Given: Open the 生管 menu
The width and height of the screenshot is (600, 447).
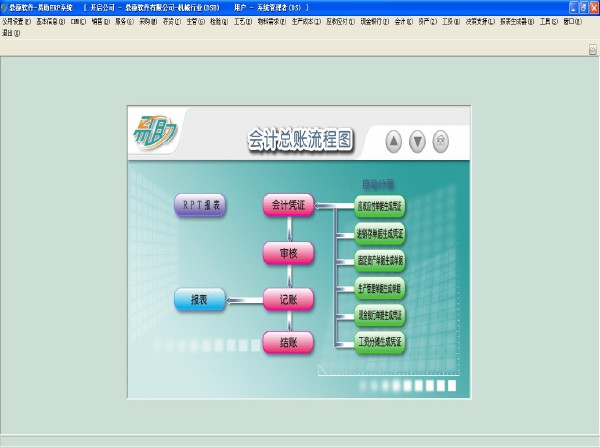Looking at the screenshot, I should tap(196, 21).
